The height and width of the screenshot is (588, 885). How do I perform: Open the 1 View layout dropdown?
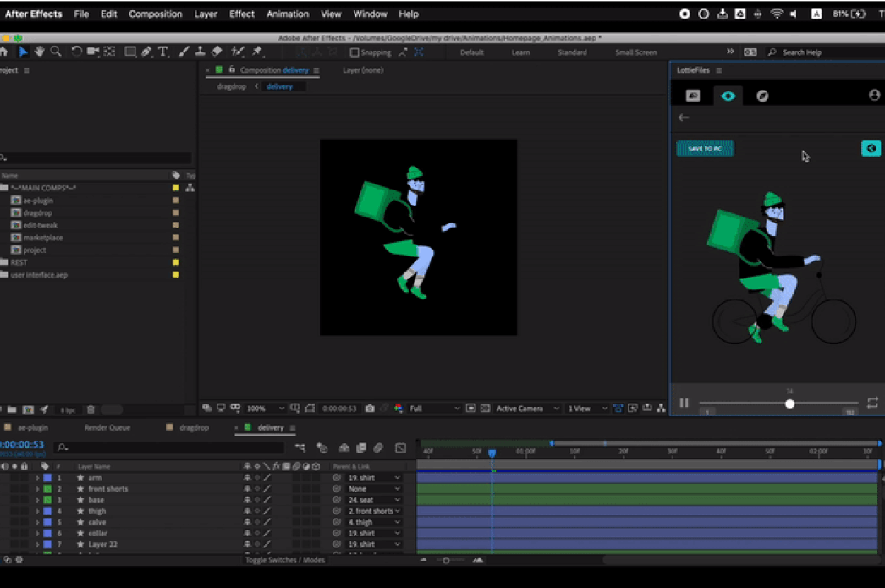pos(587,408)
